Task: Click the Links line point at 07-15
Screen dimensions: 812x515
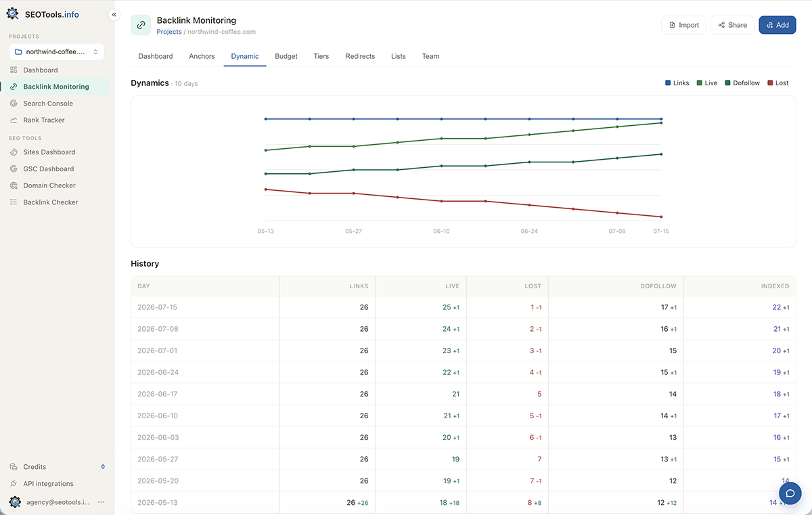Action: tap(661, 119)
